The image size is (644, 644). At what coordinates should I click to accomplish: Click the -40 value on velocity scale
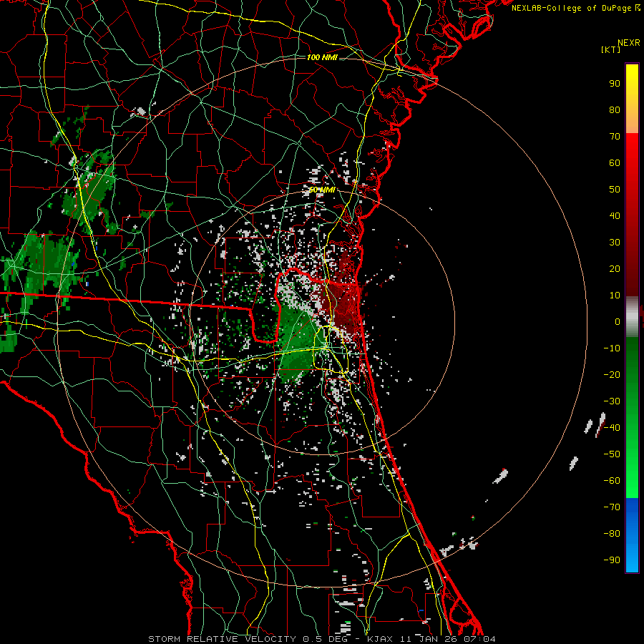click(612, 428)
